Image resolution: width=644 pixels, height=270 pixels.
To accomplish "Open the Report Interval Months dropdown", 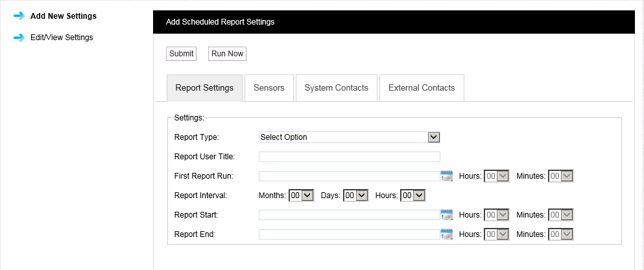I will (x=302, y=196).
